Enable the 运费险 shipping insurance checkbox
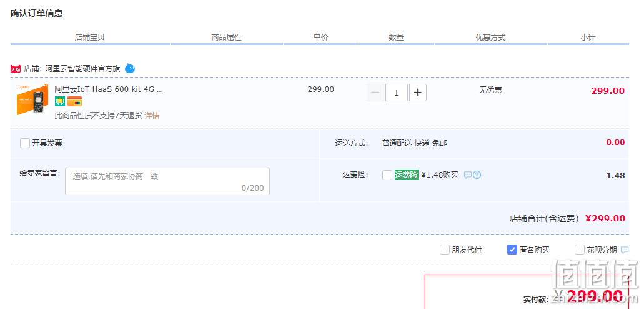Viewport: 644px width, 309px height. pos(387,175)
